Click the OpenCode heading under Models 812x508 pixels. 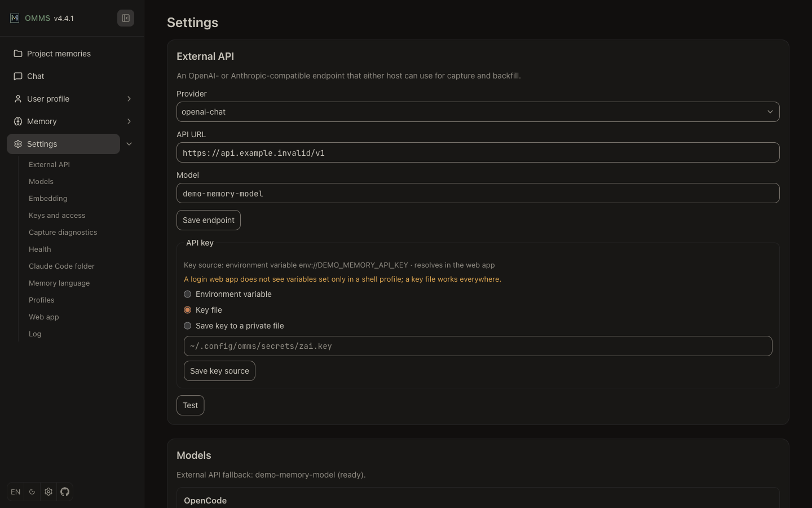[205, 501]
